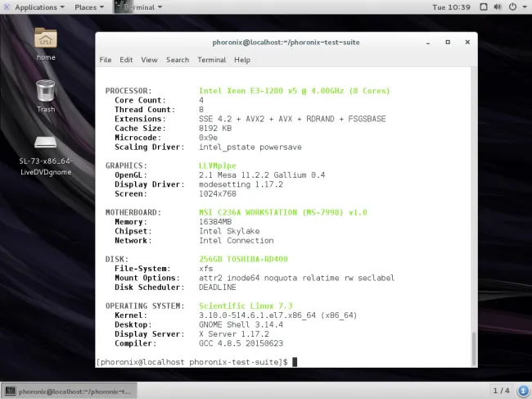The height and width of the screenshot is (399, 532).
Task: Click the intel_pstate powersave text
Action: (250, 147)
